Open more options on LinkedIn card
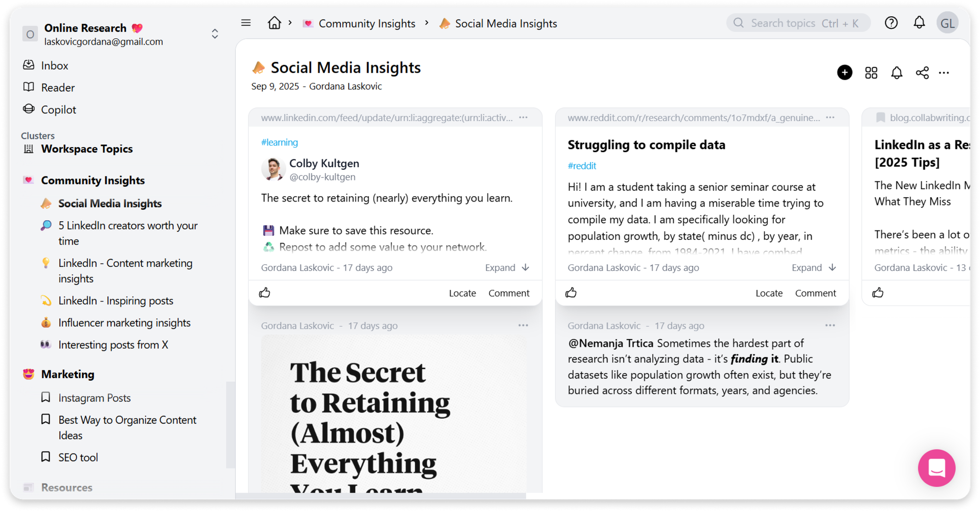Image resolution: width=980 pixels, height=512 pixels. click(x=523, y=118)
